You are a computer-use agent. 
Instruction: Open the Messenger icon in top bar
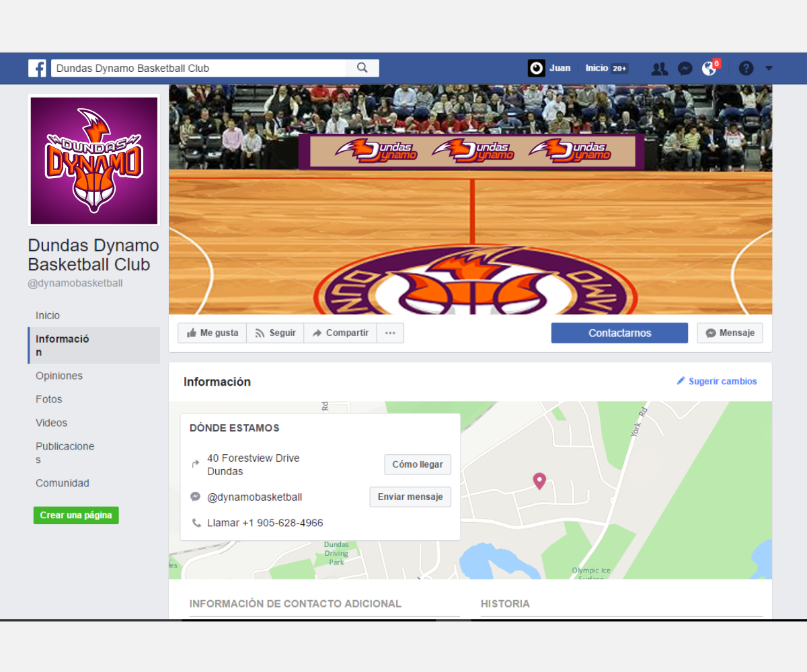point(685,69)
